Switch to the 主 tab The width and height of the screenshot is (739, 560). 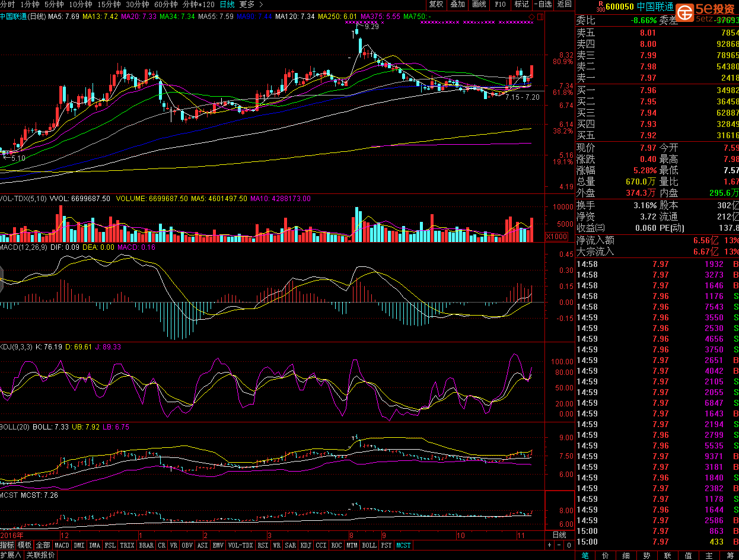(x=709, y=555)
